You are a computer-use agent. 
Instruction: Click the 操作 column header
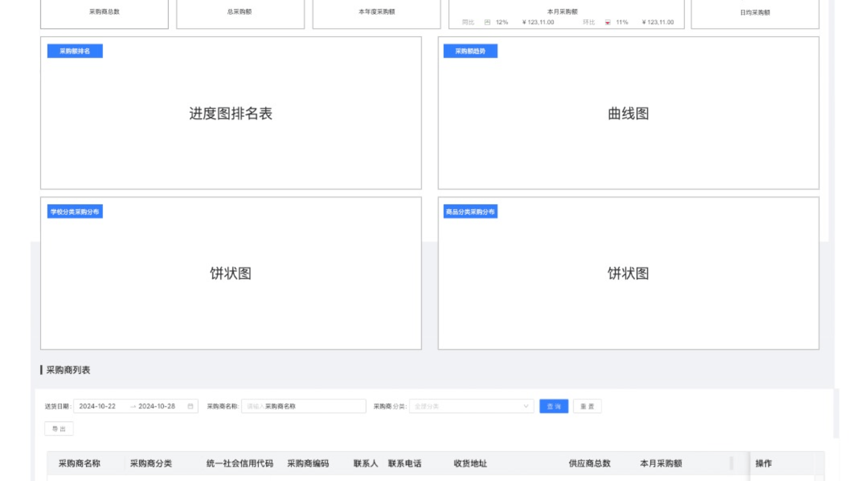(x=764, y=463)
